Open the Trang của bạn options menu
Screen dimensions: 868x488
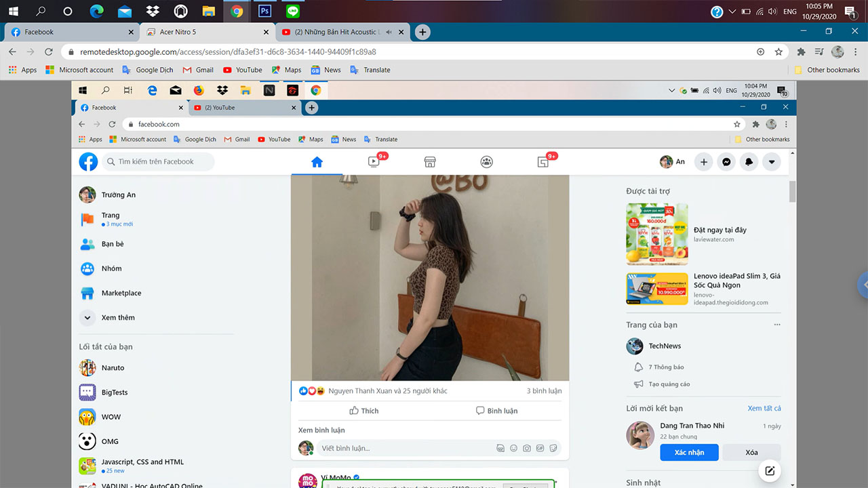[x=777, y=325]
